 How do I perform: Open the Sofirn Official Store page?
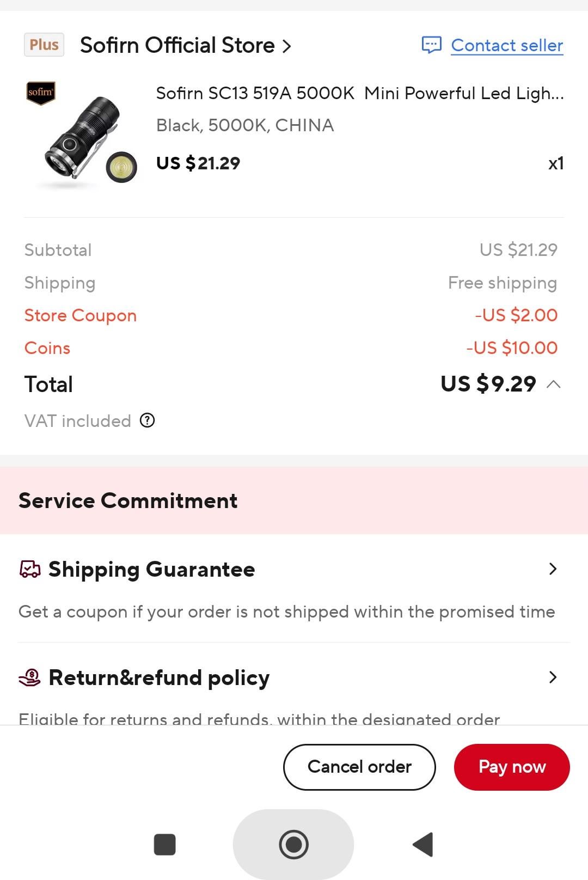pyautogui.click(x=185, y=45)
